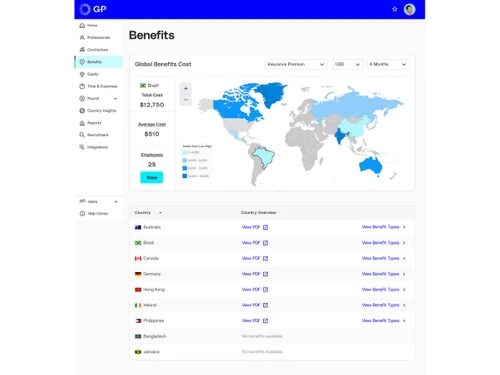Click the Users sidebar icon
500x375 pixels.
[x=82, y=201]
